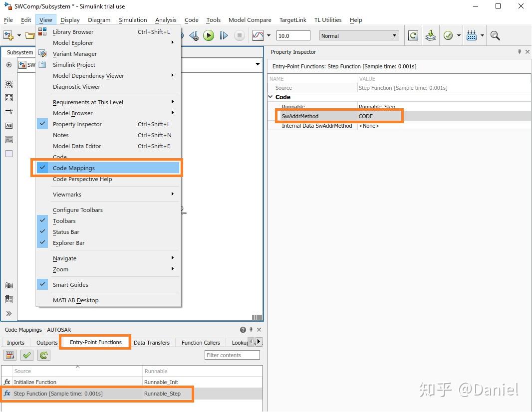Toggle Property Inspector in View menu
The width and height of the screenshot is (532, 412).
coord(108,124)
